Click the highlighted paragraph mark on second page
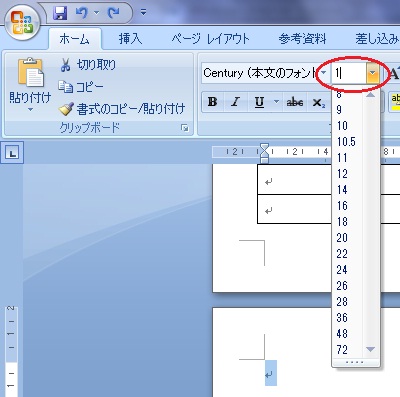This screenshot has width=400, height=397. (271, 373)
